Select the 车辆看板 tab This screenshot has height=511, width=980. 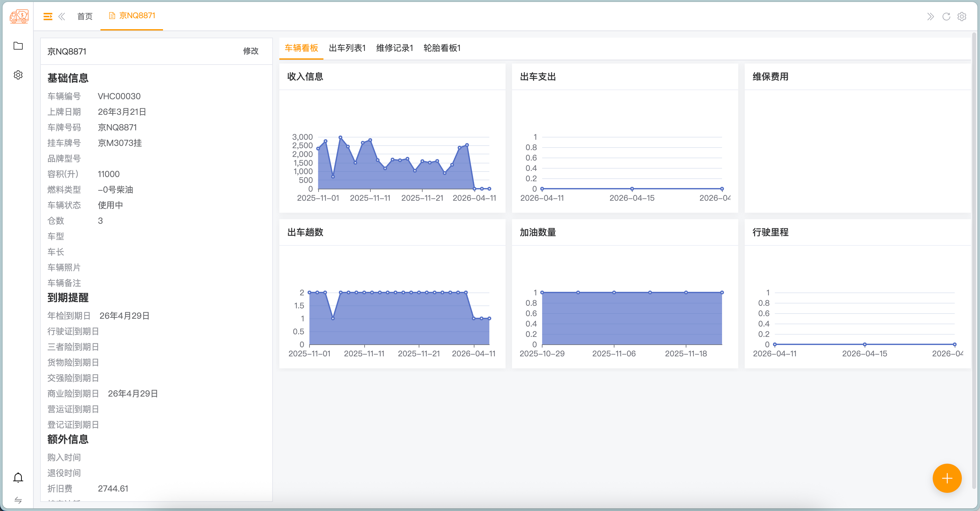(x=301, y=48)
